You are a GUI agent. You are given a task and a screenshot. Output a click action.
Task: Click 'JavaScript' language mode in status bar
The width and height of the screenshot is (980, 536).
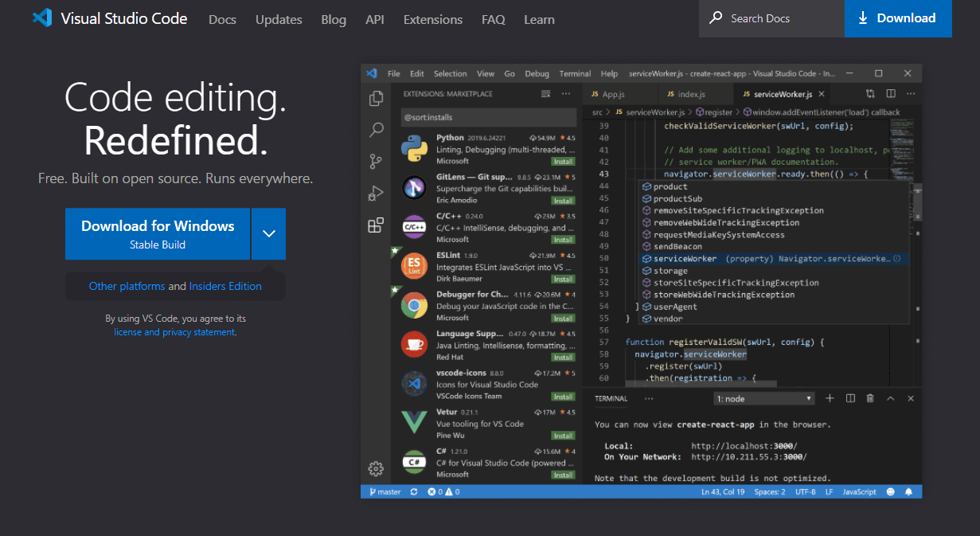point(860,492)
